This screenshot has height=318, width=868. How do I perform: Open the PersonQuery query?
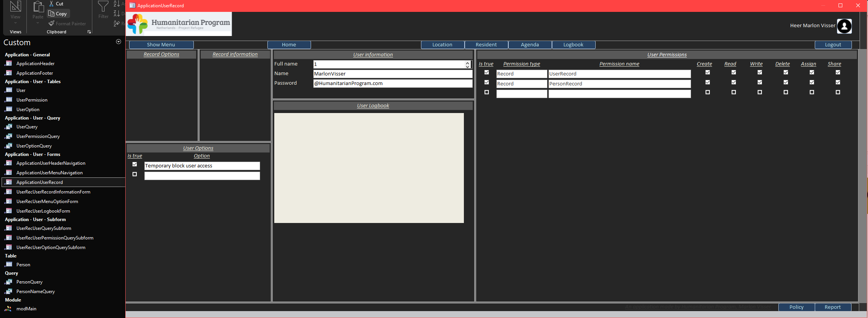(x=29, y=282)
